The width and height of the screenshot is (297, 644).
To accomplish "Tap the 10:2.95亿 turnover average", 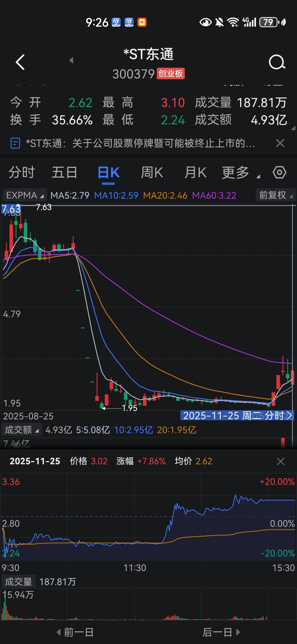I will click(x=133, y=430).
